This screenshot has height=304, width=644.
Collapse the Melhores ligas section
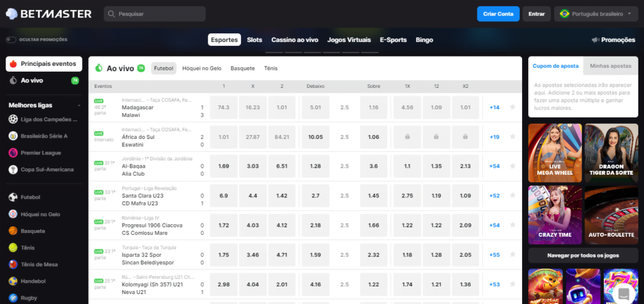(x=79, y=106)
